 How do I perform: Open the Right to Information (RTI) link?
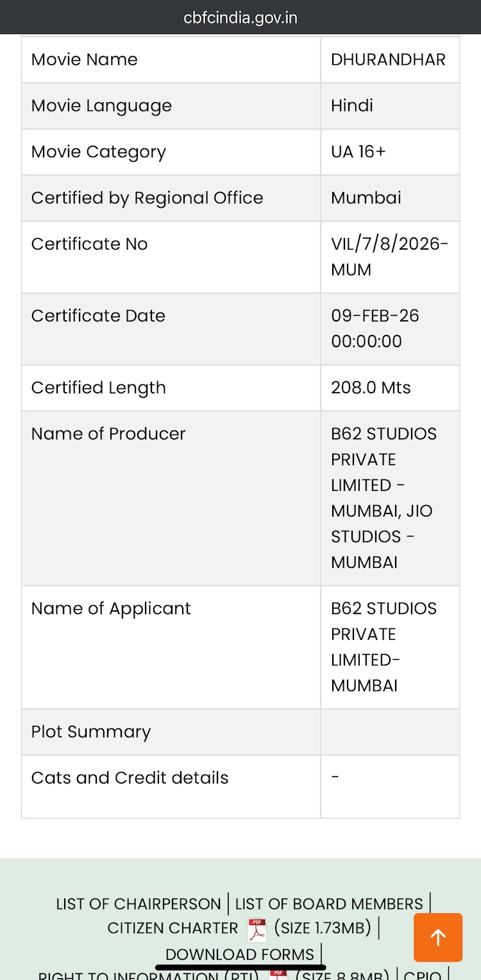pyautogui.click(x=148, y=976)
